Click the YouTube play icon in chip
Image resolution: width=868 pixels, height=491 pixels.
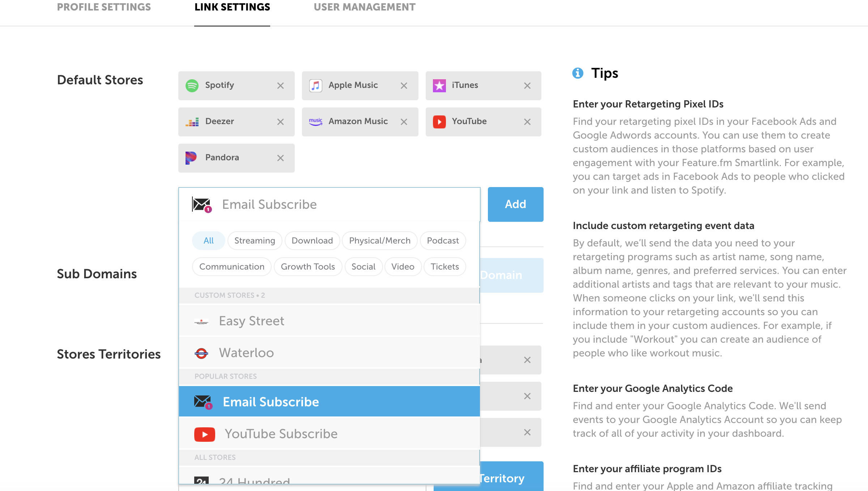[439, 122]
